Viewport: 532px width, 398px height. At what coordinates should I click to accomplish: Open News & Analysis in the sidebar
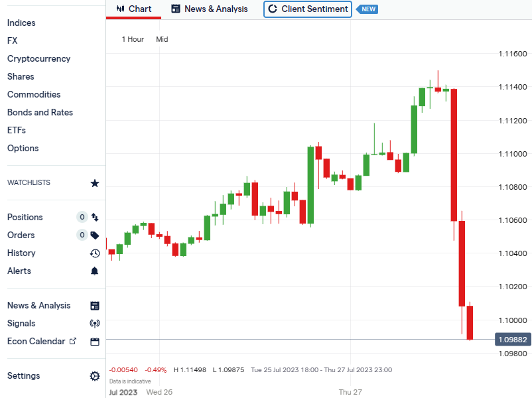pyautogui.click(x=38, y=306)
